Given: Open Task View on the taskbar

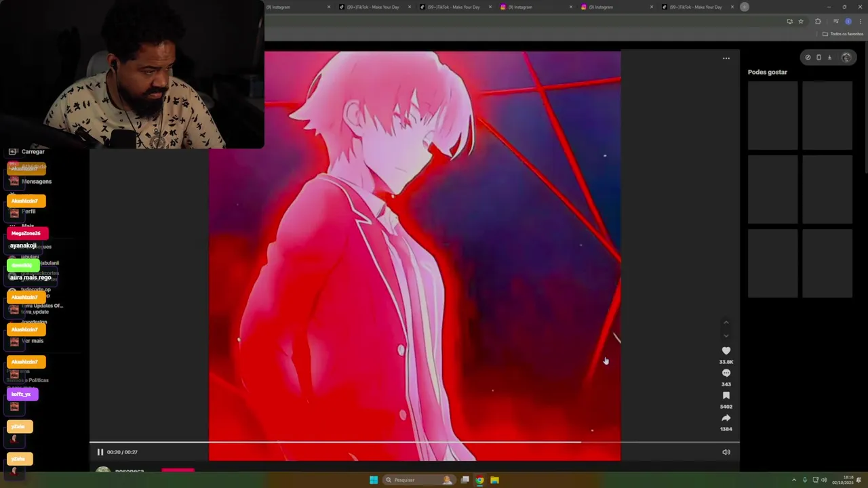Looking at the screenshot, I should click(465, 480).
